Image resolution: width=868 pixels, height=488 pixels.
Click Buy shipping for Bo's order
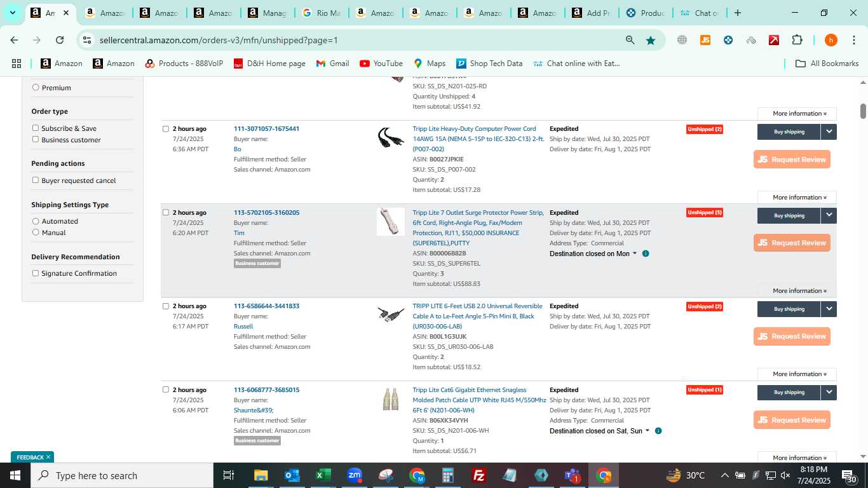[x=789, y=132]
